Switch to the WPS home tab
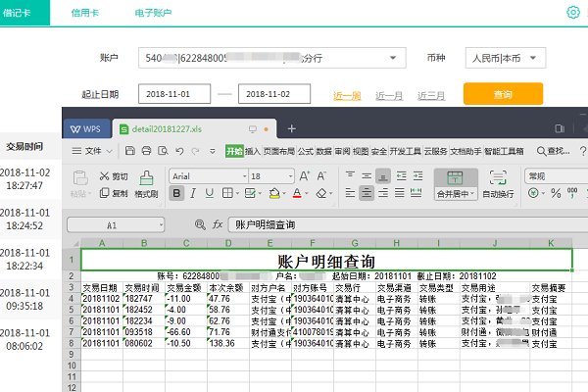 (x=86, y=129)
